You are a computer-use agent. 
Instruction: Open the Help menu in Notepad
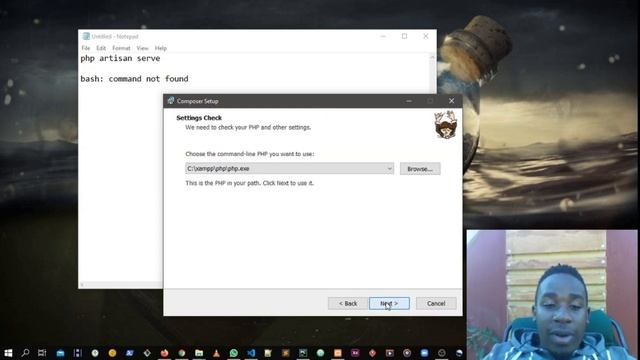(161, 48)
